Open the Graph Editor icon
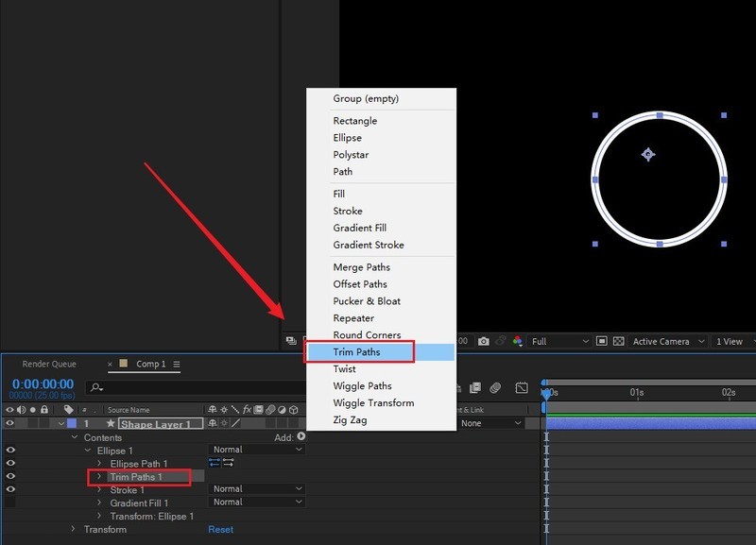This screenshot has height=545, width=756. 522,388
